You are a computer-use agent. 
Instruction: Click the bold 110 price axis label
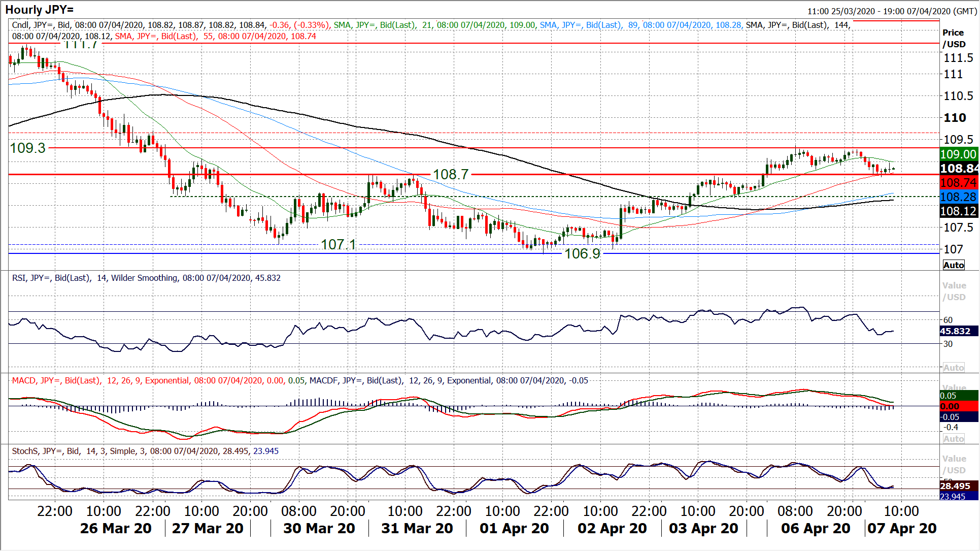click(955, 118)
